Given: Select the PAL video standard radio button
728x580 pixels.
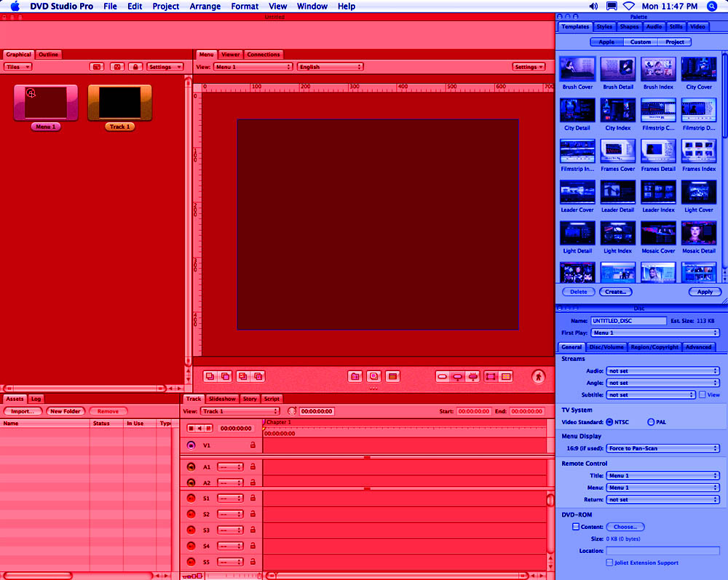Looking at the screenshot, I should (651, 422).
